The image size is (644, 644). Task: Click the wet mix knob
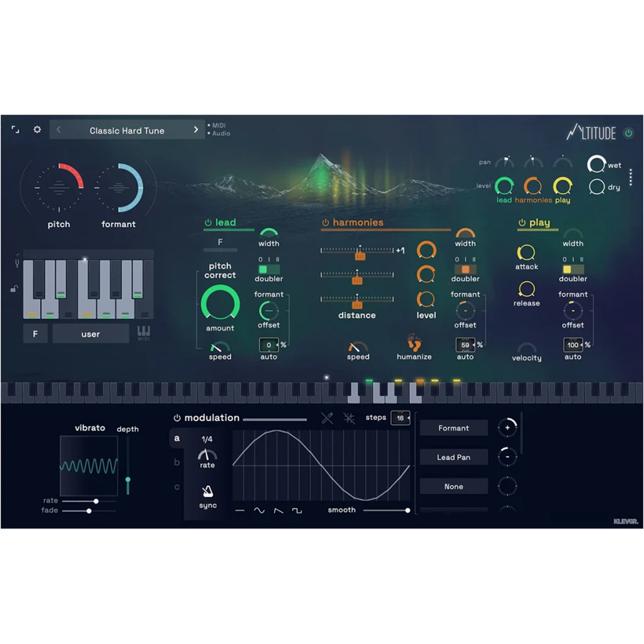pos(596,164)
